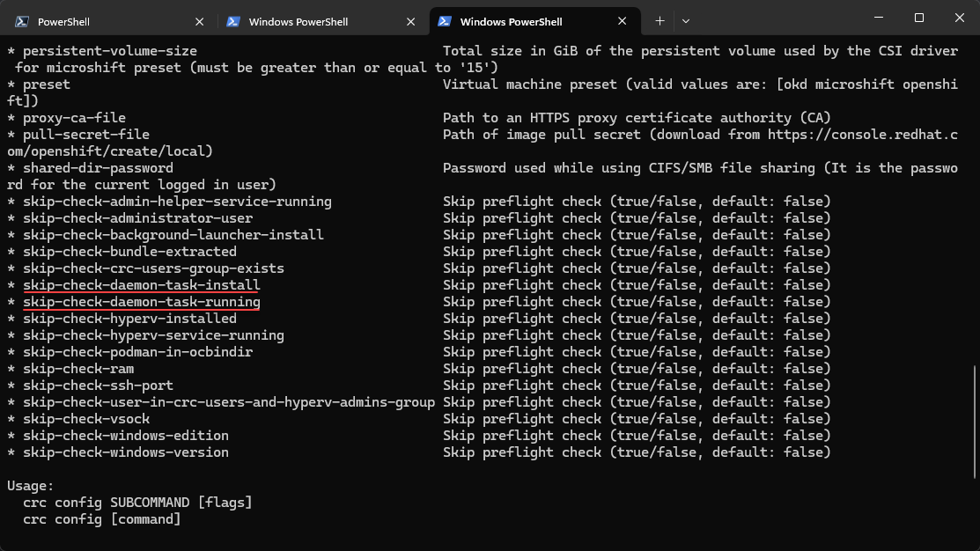This screenshot has height=551, width=980.
Task: Click the PowerShell 7 icon on first tab
Action: 22,21
